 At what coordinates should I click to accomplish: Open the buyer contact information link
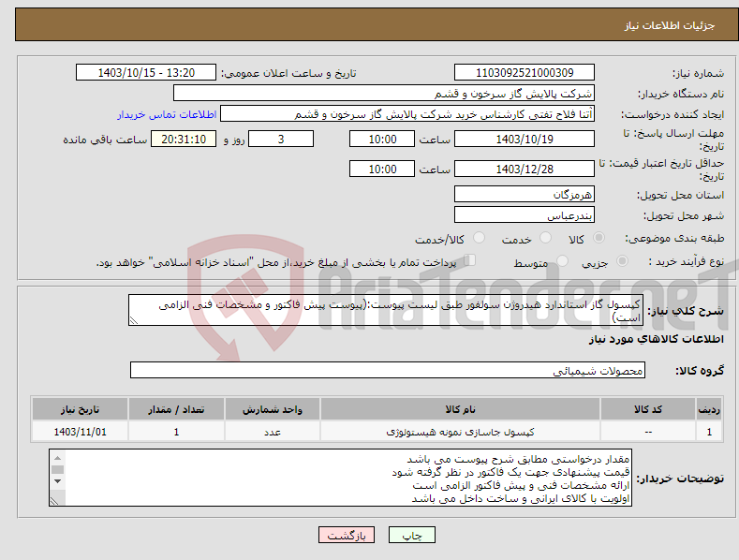(167, 114)
